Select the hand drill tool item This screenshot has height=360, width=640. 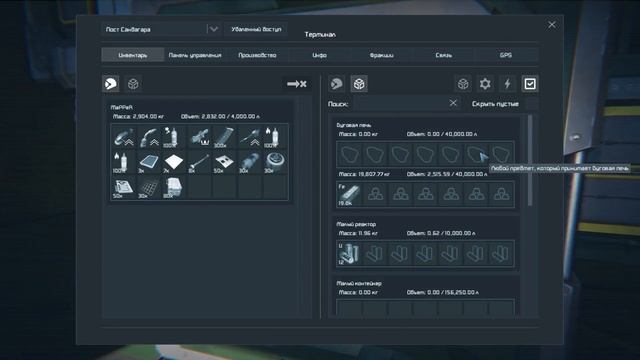pyautogui.click(x=250, y=137)
